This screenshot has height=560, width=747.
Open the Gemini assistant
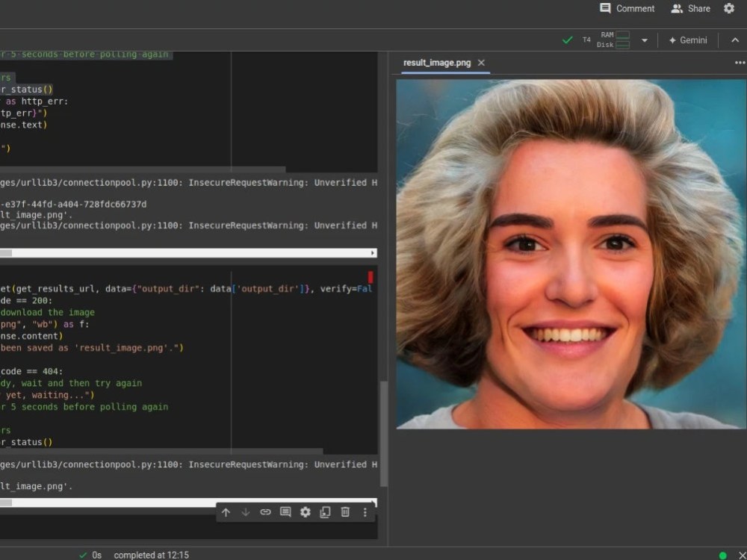pos(687,40)
